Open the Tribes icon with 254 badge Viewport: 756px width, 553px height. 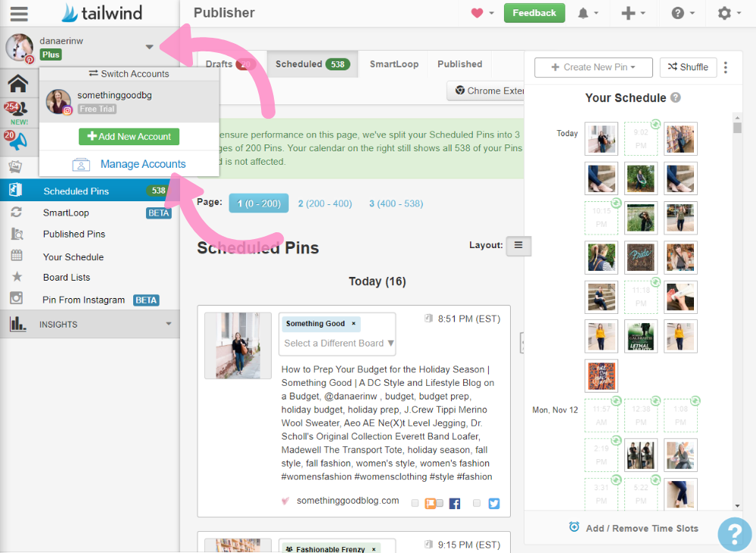tap(17, 109)
